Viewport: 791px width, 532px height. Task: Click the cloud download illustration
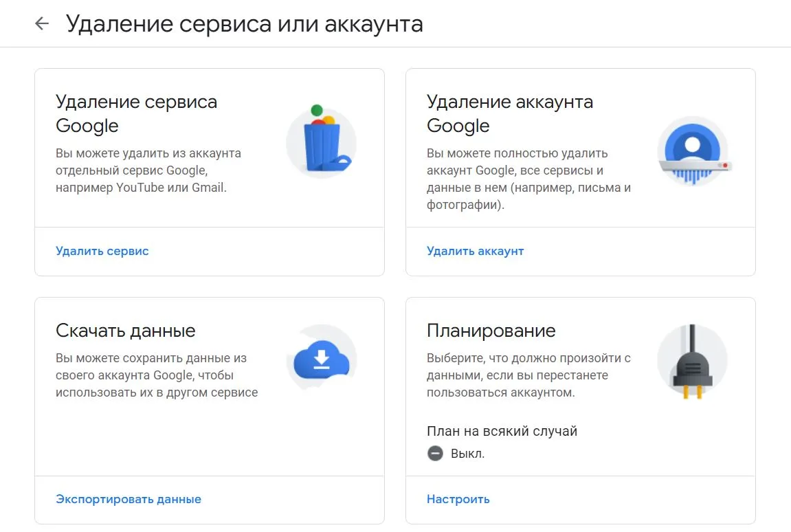tap(322, 359)
